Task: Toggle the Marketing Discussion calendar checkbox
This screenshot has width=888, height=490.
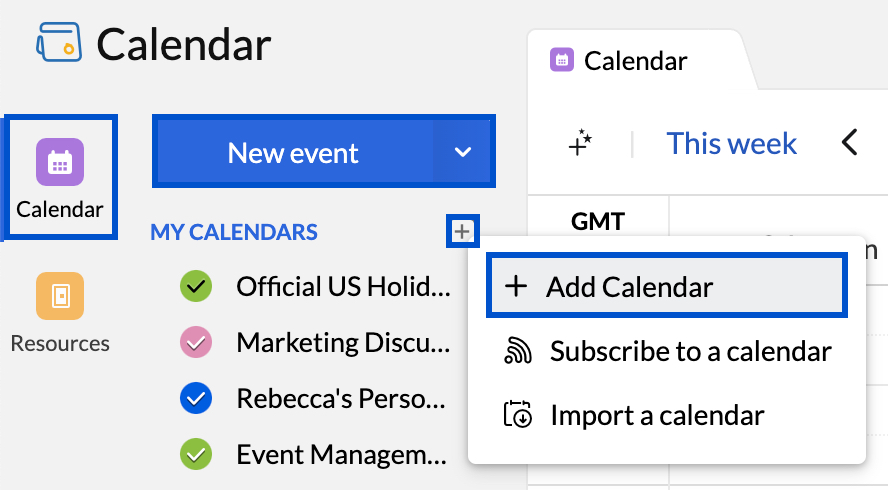Action: (195, 343)
